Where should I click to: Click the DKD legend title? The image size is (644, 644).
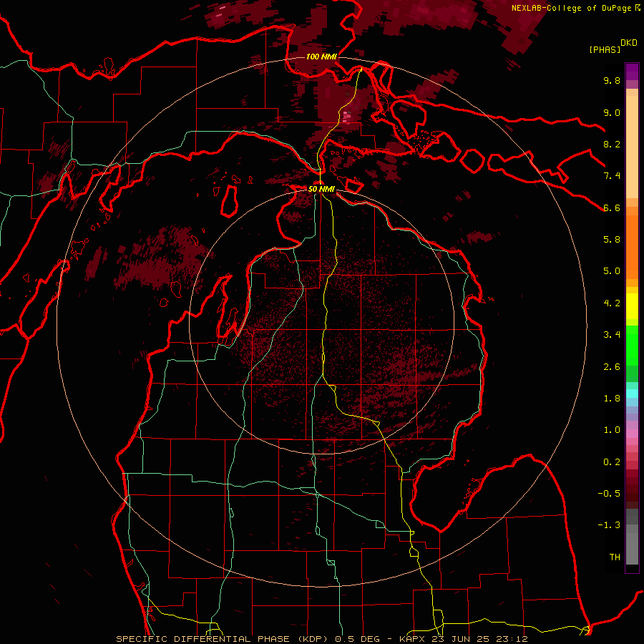[629, 43]
